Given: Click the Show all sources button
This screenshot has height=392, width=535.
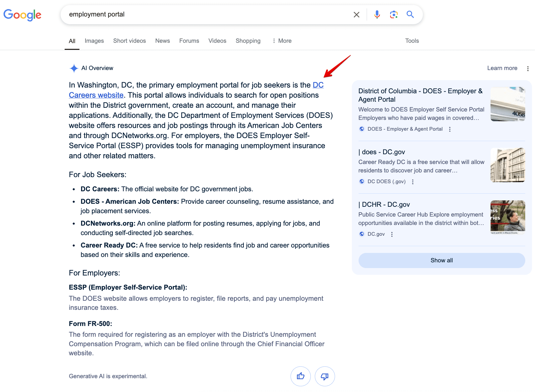Looking at the screenshot, I should click(x=441, y=260).
